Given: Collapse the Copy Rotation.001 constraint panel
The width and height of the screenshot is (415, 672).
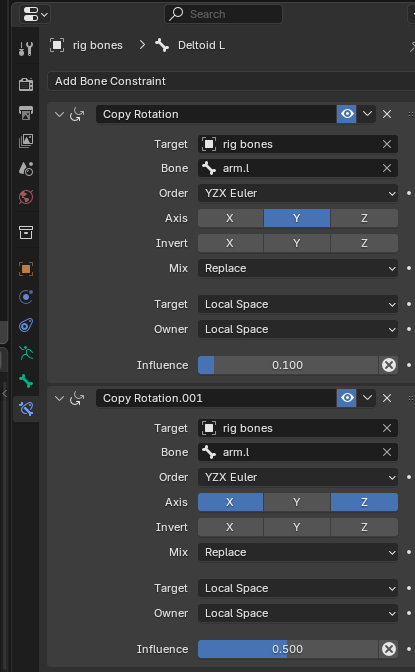Looking at the screenshot, I should tap(59, 399).
